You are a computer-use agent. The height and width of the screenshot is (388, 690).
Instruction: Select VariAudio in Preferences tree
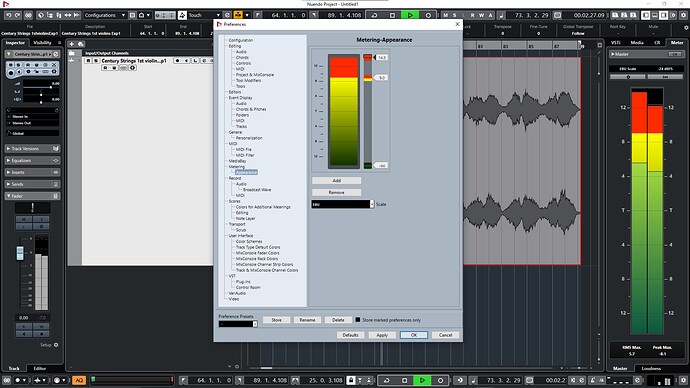[x=237, y=293]
